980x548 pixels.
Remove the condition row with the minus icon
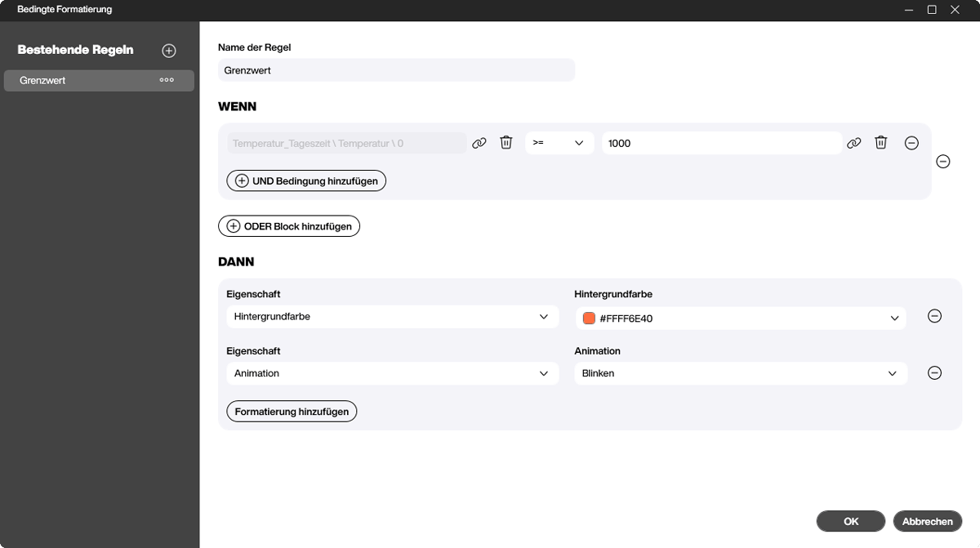coord(911,142)
